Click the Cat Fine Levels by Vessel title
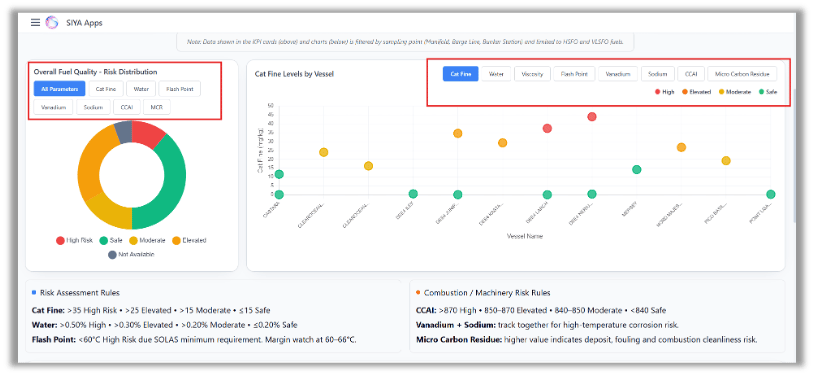 point(294,74)
